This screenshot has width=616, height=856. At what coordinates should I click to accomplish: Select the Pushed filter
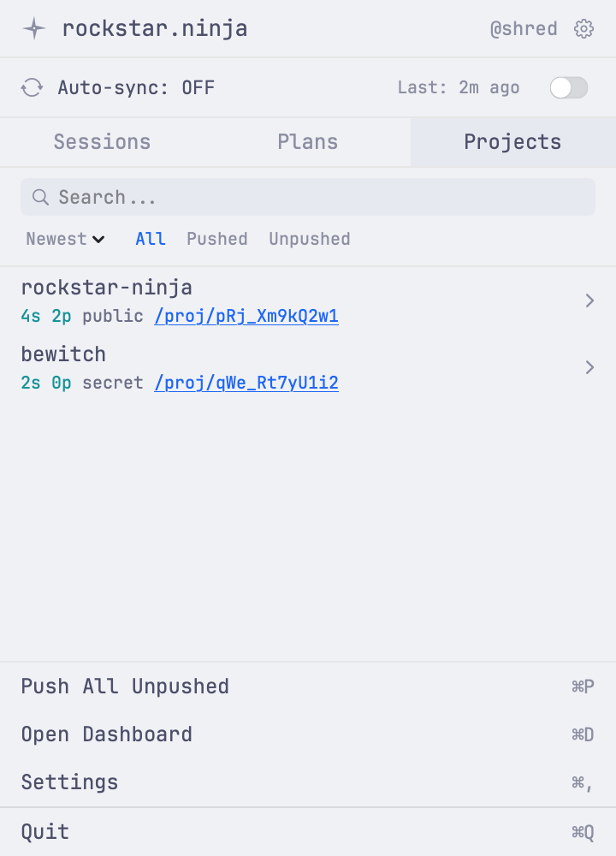pos(216,239)
